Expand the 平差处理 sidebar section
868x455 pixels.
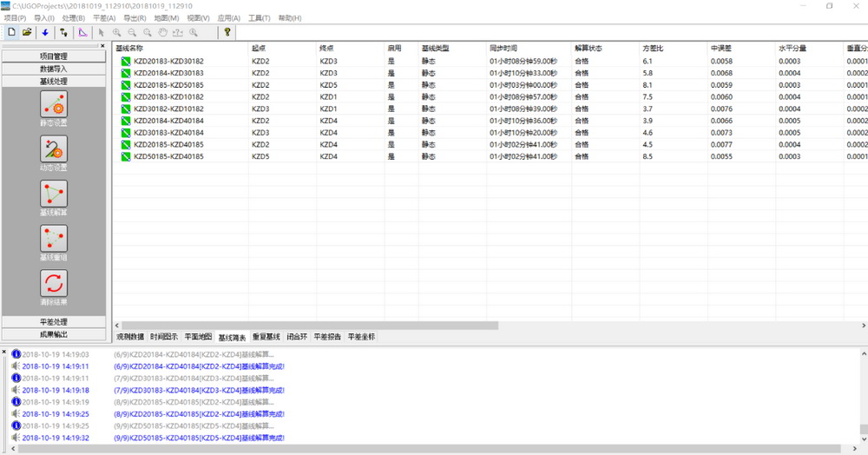pos(54,322)
